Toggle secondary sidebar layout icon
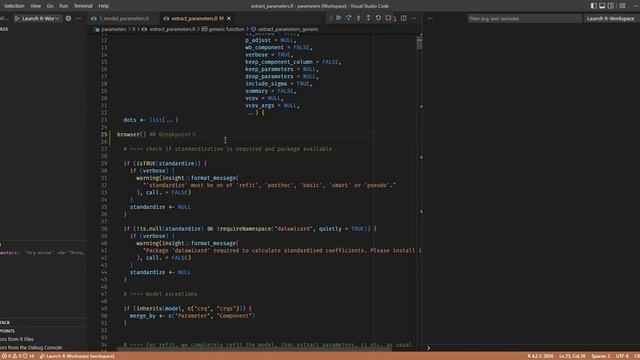 pos(611,6)
